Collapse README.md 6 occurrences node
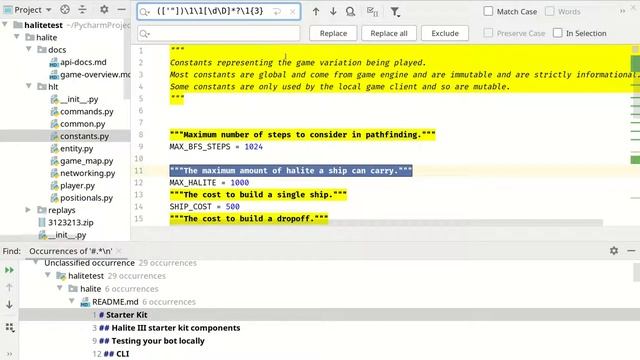This screenshot has width=640, height=360. coord(72,302)
